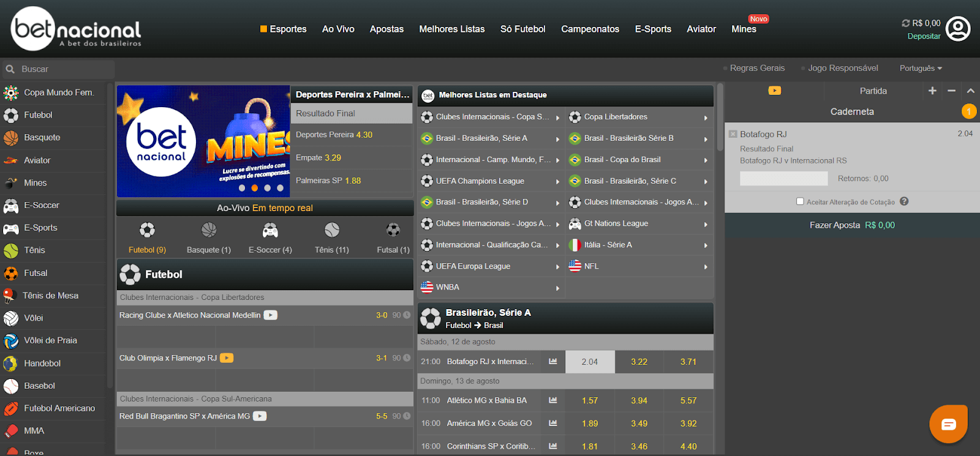Open the Jogo Responsável link
The width and height of the screenshot is (980, 456).
pyautogui.click(x=843, y=68)
